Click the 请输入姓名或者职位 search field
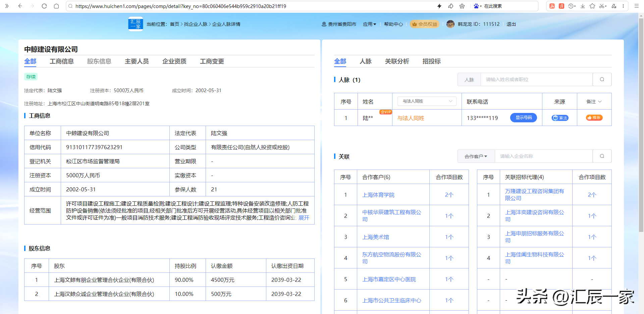 tap(536, 80)
